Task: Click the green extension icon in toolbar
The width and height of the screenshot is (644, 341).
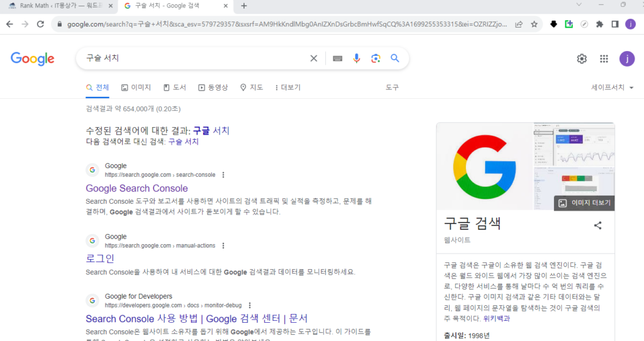Action: pos(569,25)
